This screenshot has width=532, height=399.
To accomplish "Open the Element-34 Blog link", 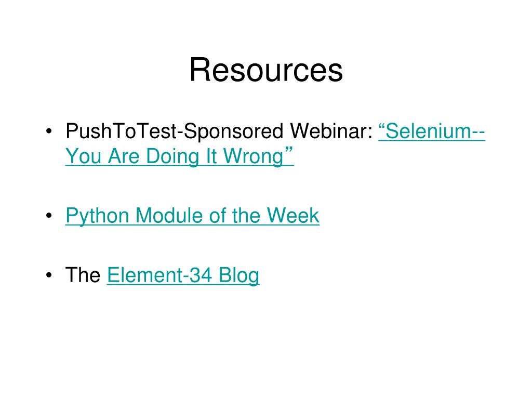I will 183,275.
